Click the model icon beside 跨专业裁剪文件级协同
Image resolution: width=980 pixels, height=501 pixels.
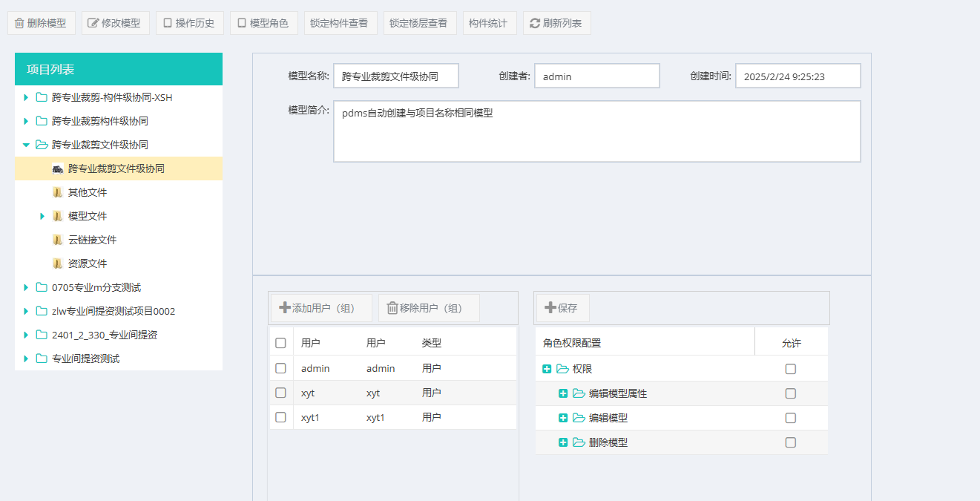tap(58, 169)
